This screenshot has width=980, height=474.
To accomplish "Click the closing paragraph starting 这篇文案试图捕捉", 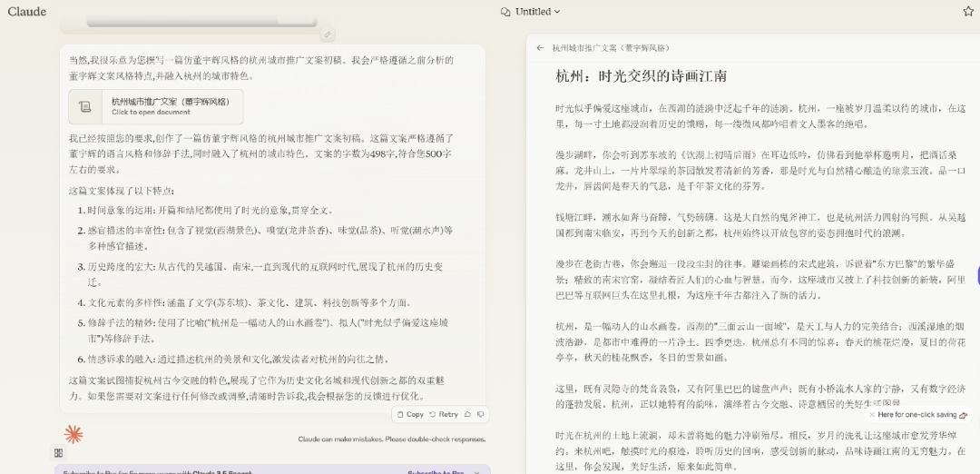I will [256, 388].
